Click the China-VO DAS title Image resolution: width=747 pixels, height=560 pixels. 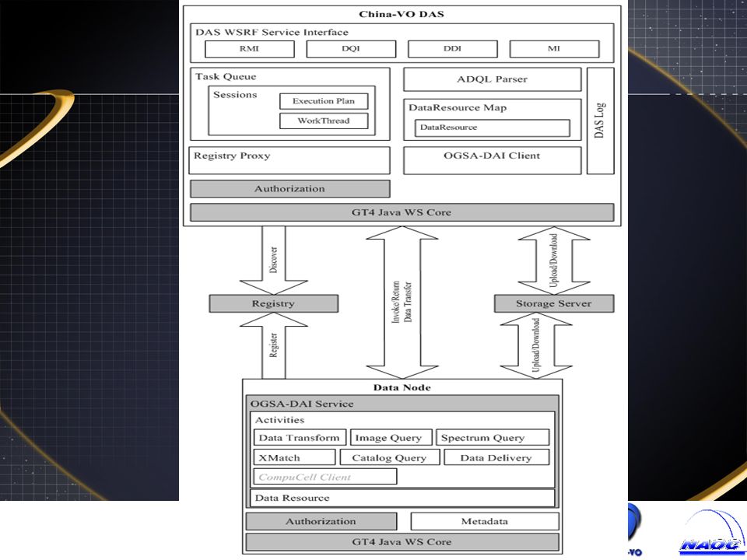pos(402,14)
